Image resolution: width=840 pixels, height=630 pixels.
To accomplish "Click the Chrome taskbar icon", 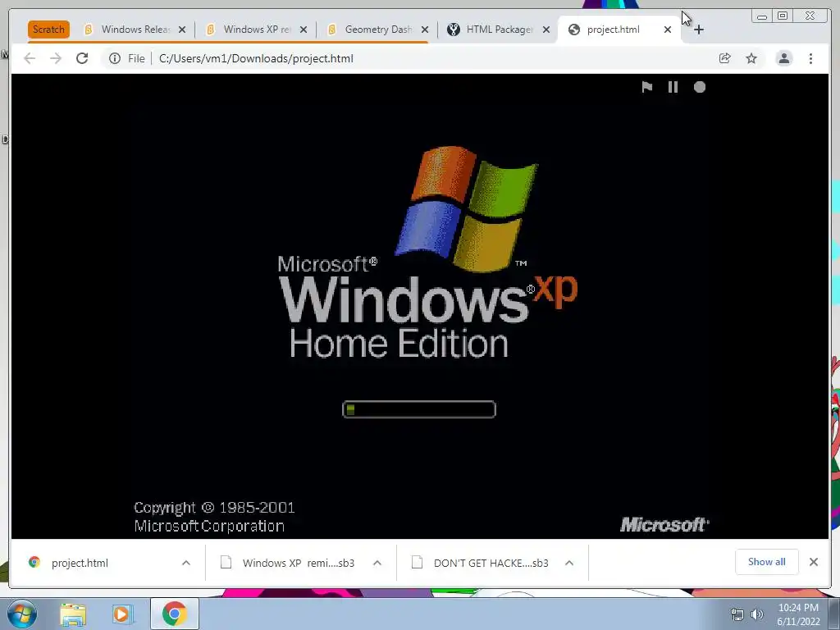I will point(174,614).
